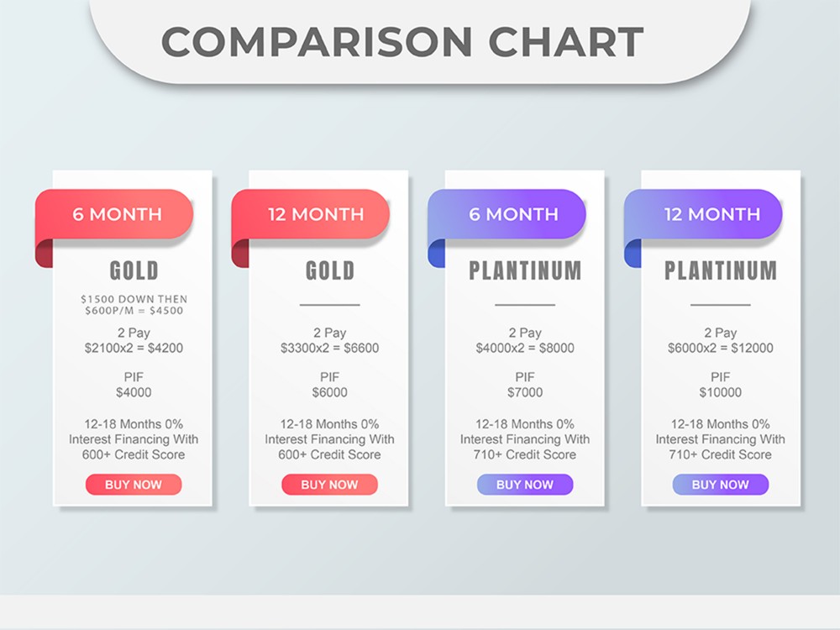Click the PIF $4000 price
This screenshot has height=630, width=840.
(x=134, y=385)
